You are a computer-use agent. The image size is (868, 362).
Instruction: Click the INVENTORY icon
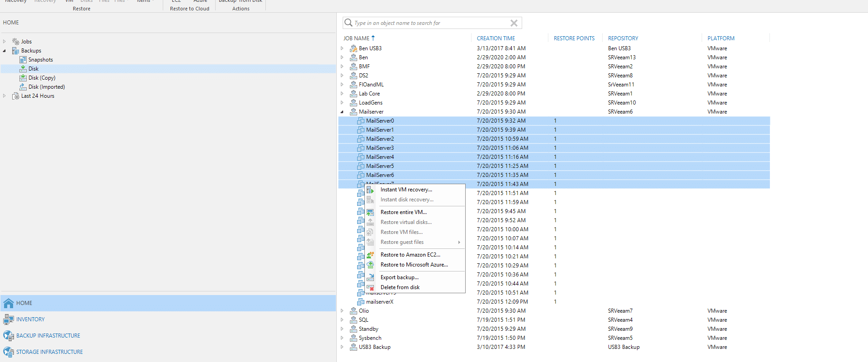tap(9, 319)
